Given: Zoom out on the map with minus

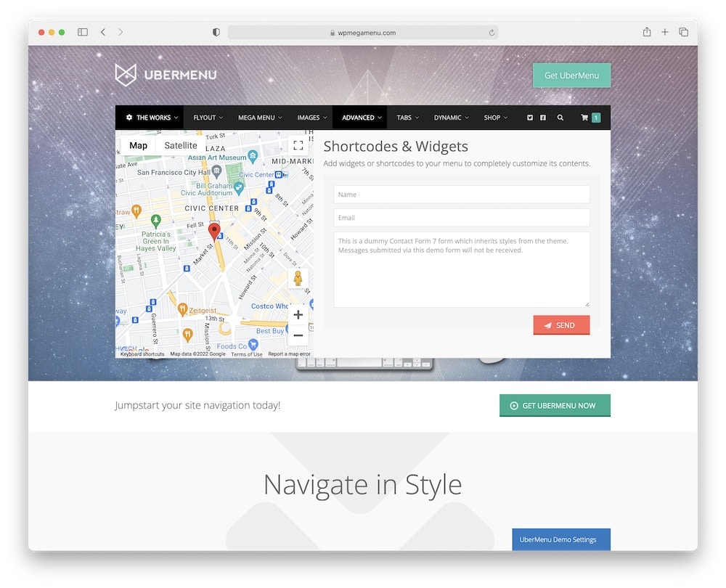Looking at the screenshot, I should click(x=298, y=335).
